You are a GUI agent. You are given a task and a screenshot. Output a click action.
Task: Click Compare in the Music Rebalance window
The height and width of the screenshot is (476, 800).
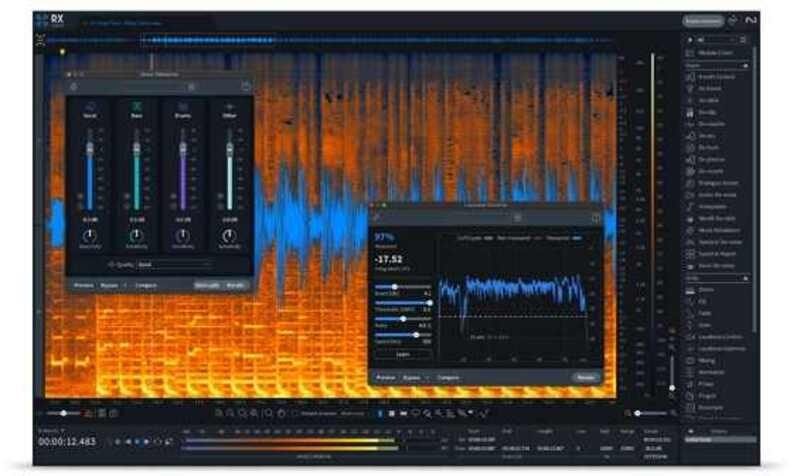click(143, 285)
